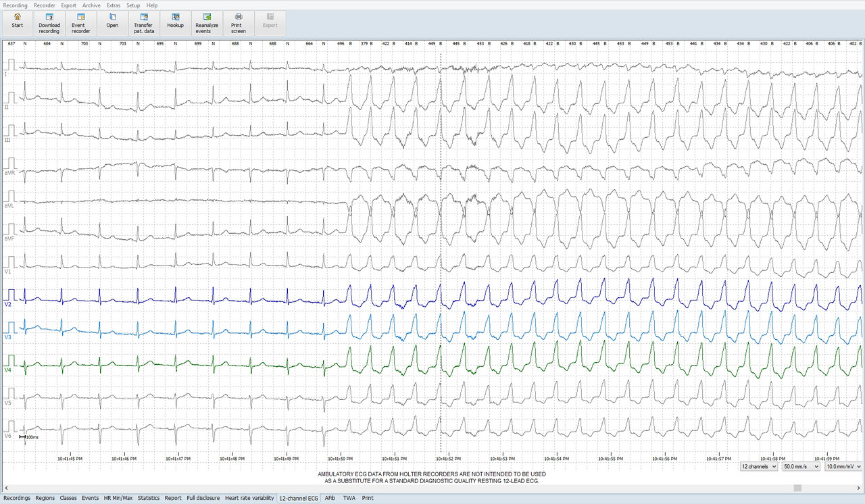Select the green V4 lead label
Image resolution: width=865 pixels, height=504 pixels.
pyautogui.click(x=8, y=370)
